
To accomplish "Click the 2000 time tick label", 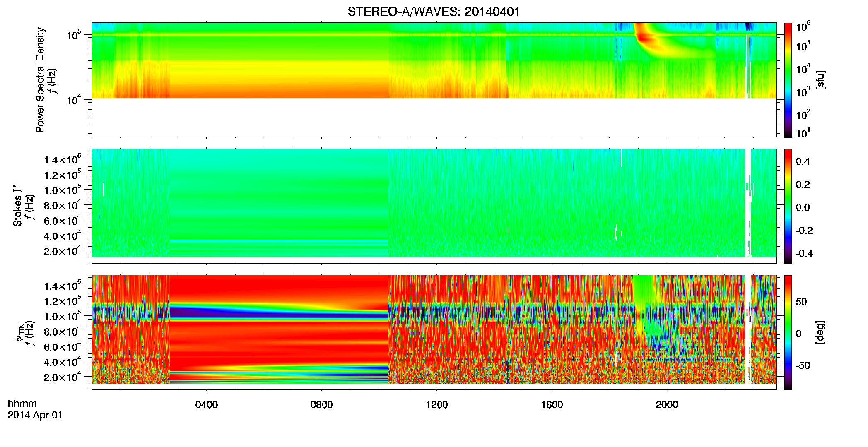I will (x=667, y=405).
